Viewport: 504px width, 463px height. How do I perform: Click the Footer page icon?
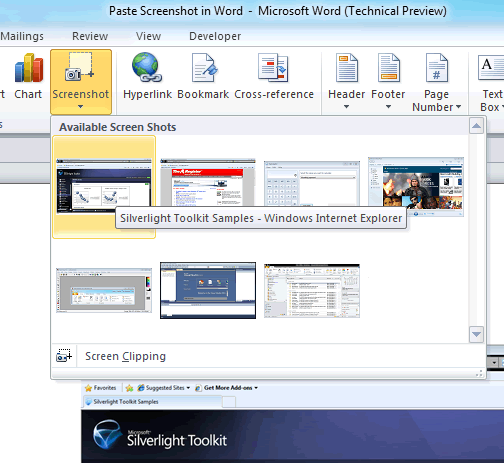[389, 68]
